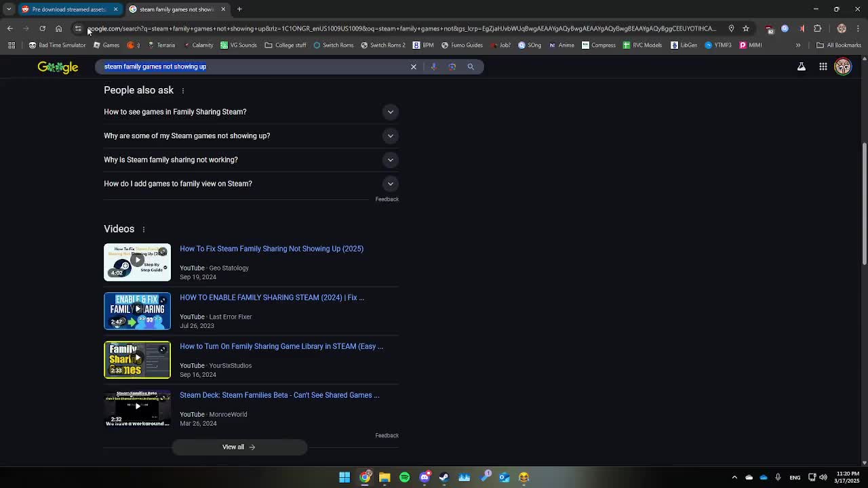Open the tab search dropdown
Image resolution: width=868 pixels, height=488 pixels.
point(9,9)
